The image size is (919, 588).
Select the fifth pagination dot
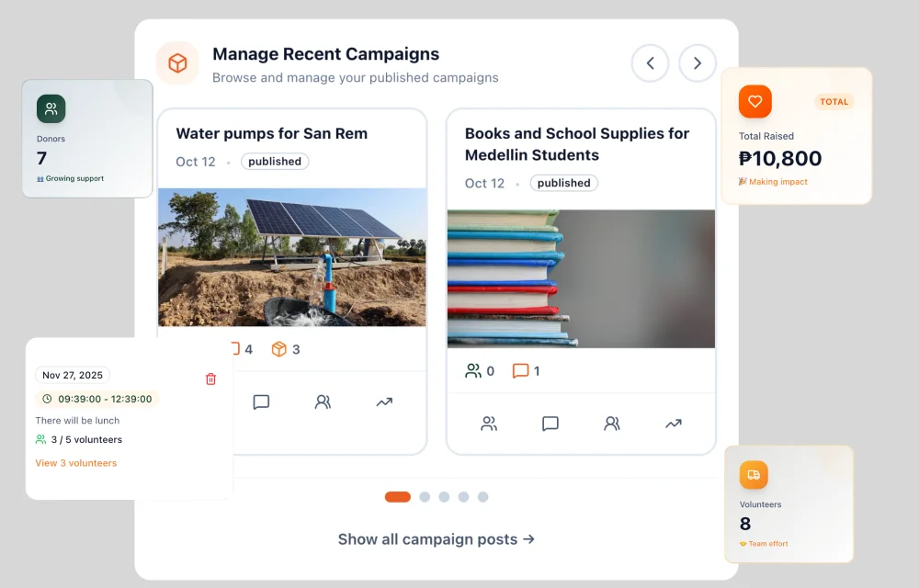click(x=483, y=497)
